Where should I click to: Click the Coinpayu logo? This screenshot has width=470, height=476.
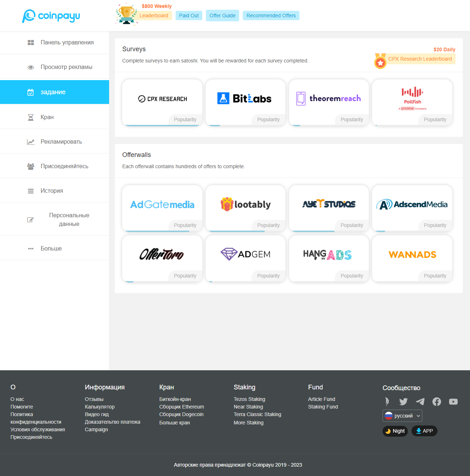click(51, 16)
